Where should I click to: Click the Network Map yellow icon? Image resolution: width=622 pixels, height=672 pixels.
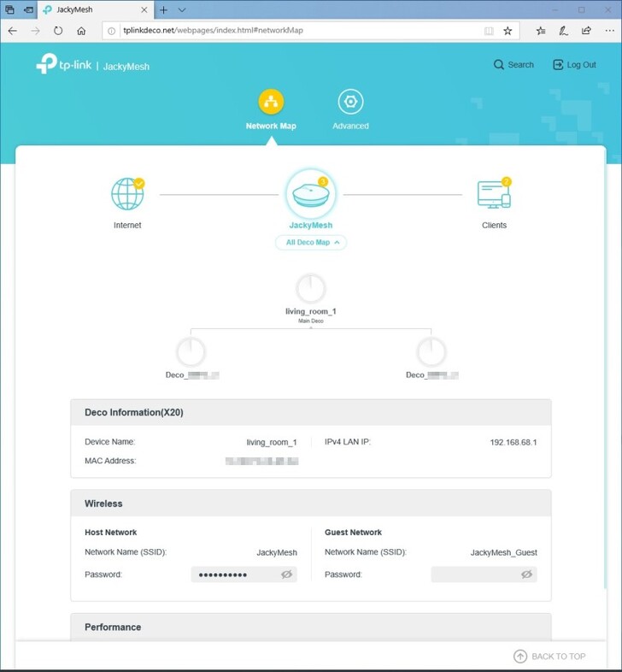click(x=271, y=102)
